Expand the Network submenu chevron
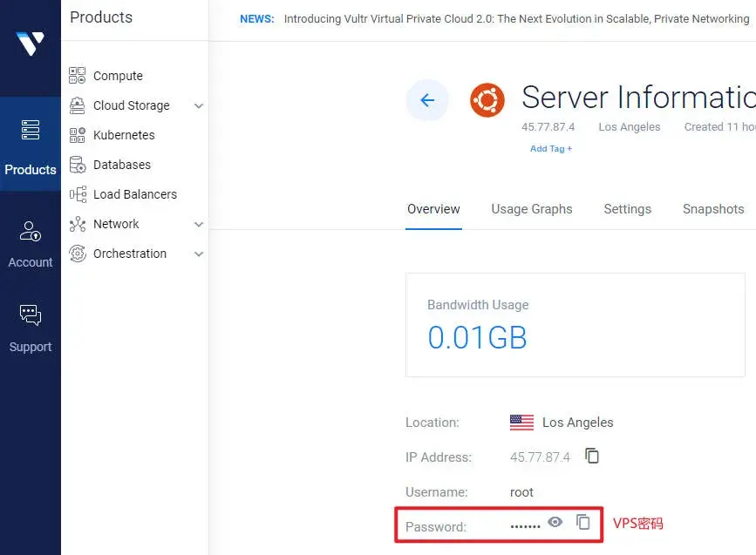 [199, 224]
